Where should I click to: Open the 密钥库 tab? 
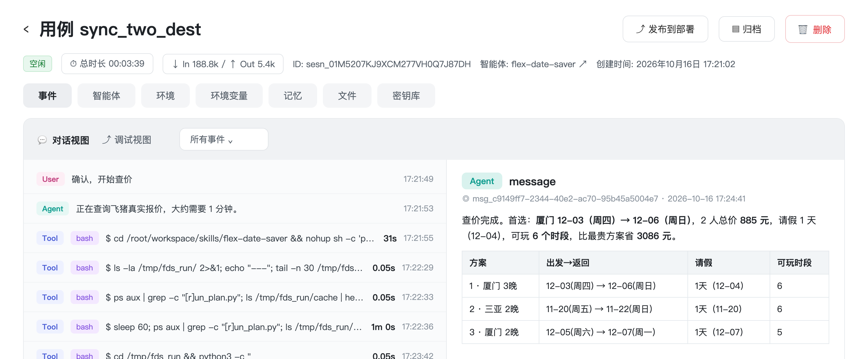coord(406,96)
